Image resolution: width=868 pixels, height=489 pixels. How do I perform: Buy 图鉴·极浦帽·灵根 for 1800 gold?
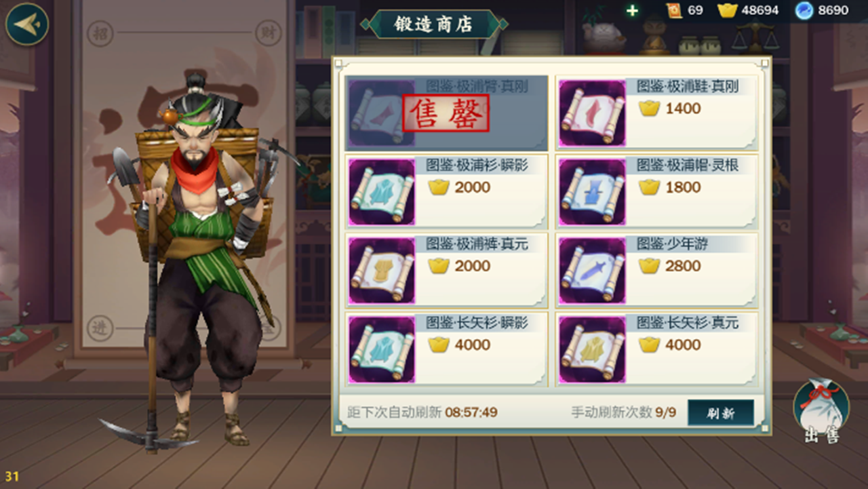coord(656,191)
